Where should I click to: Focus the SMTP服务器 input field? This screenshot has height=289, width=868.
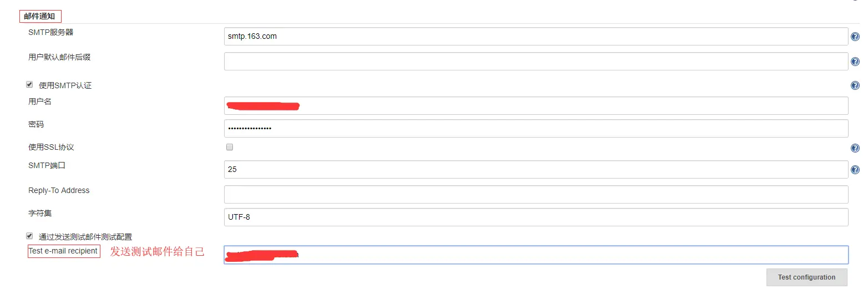(x=536, y=36)
